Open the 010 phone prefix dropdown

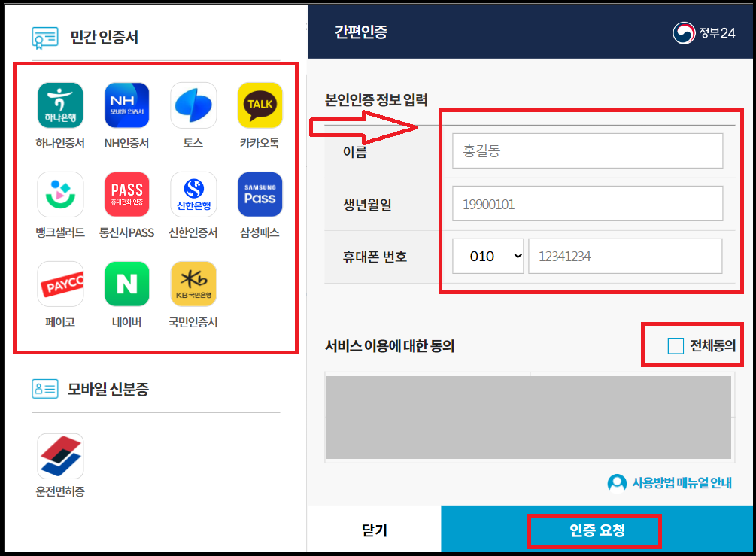[488, 256]
